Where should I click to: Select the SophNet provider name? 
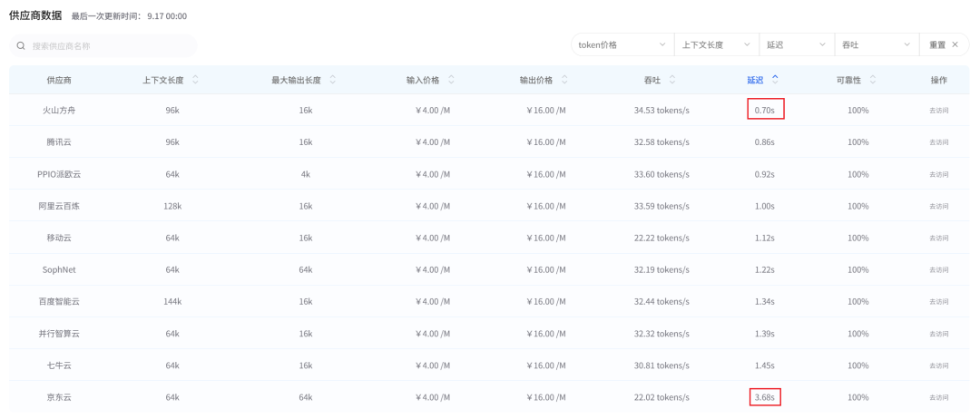coord(59,269)
